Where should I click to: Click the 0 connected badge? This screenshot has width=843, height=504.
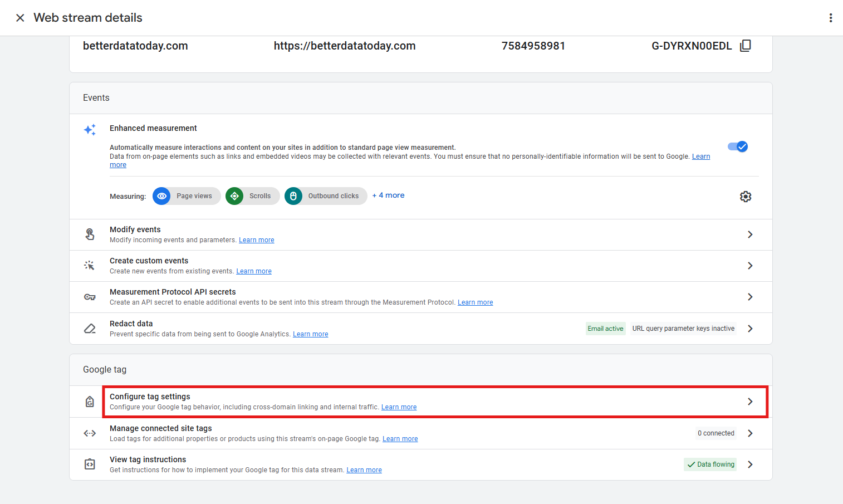[716, 433]
